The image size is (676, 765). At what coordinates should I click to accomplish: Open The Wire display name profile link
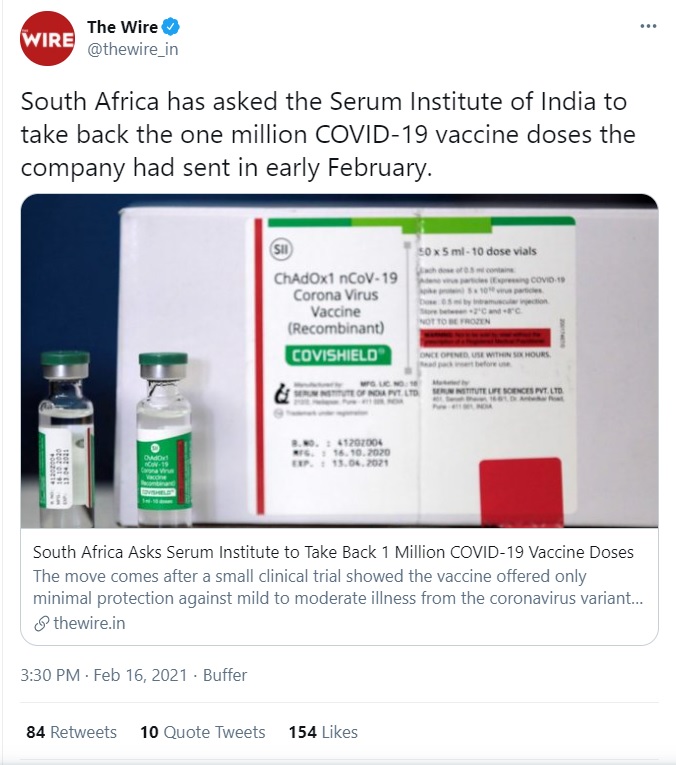click(x=122, y=28)
